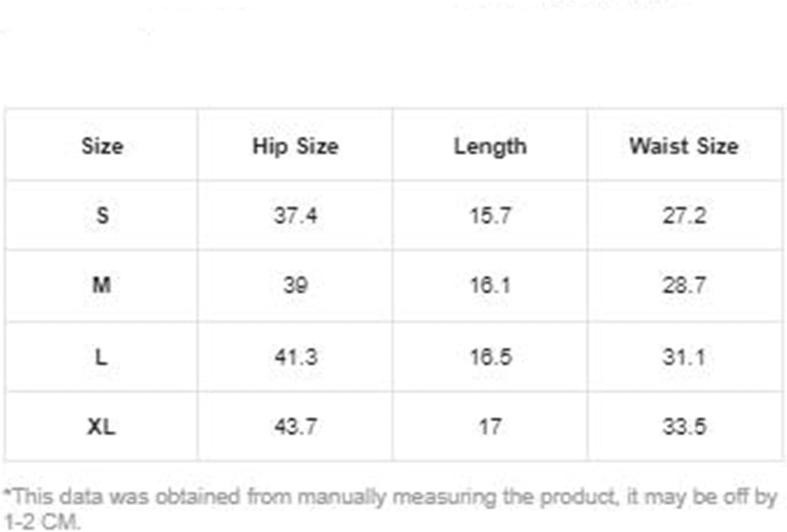This screenshot has width=787, height=532.
Task: Click the Waist Size column header
Action: (684, 146)
